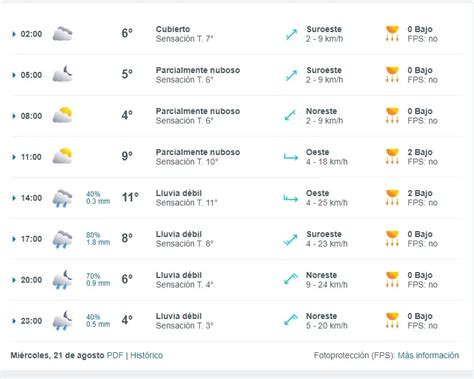Click the Lluvia débil text at 20:00
The width and height of the screenshot is (474, 379).
[x=179, y=275]
